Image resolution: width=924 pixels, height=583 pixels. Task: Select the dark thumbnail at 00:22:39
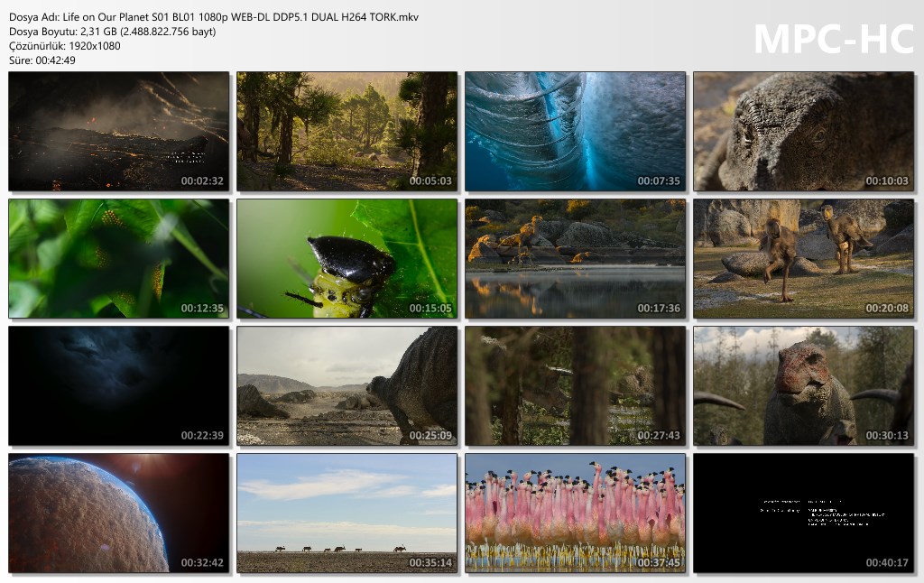tap(118, 386)
